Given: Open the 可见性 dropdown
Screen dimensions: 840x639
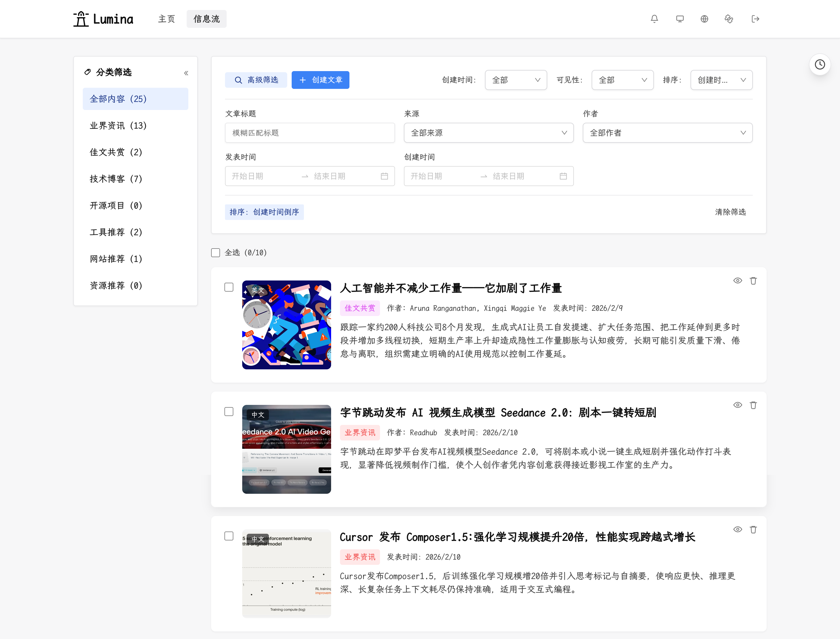Looking at the screenshot, I should 622,80.
